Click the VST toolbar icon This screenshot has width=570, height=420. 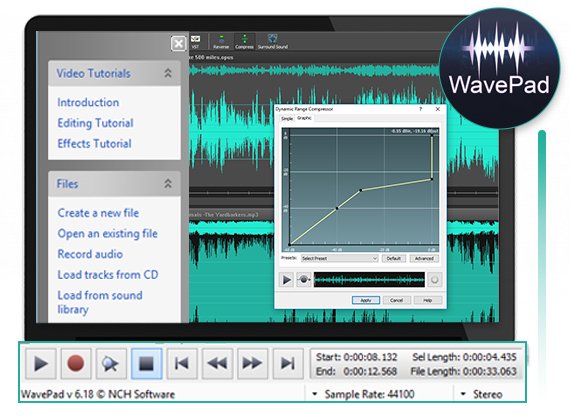(x=196, y=41)
